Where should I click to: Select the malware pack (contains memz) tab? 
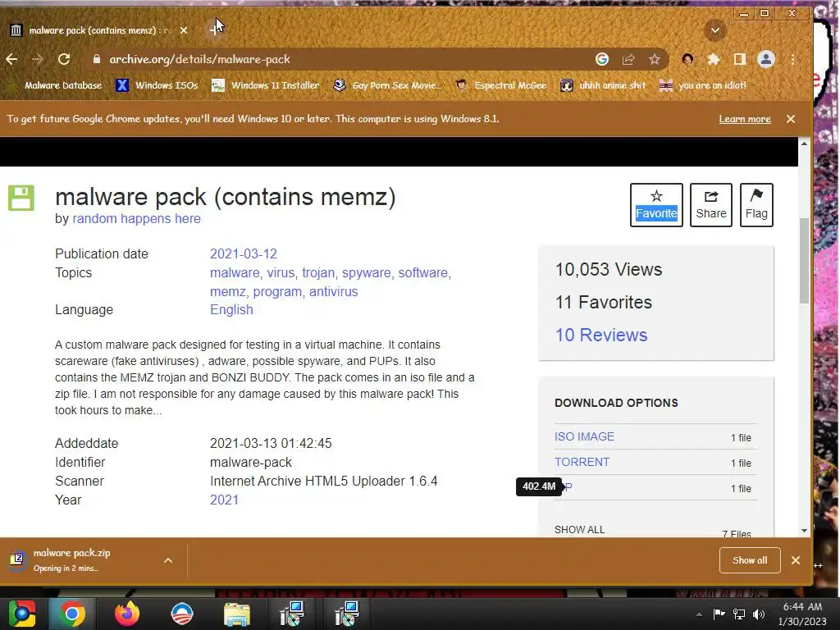point(99,30)
